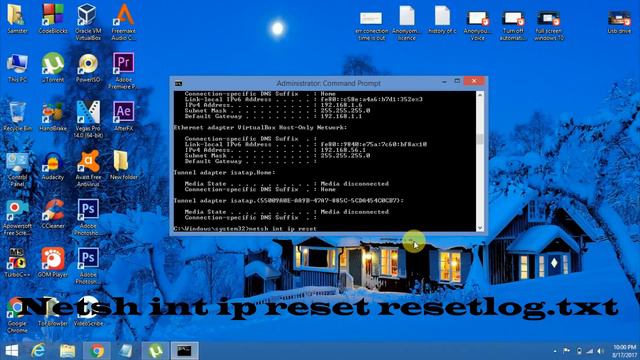The width and height of the screenshot is (640, 360).
Task: Maximize the Command Prompt window
Action: tap(457, 81)
